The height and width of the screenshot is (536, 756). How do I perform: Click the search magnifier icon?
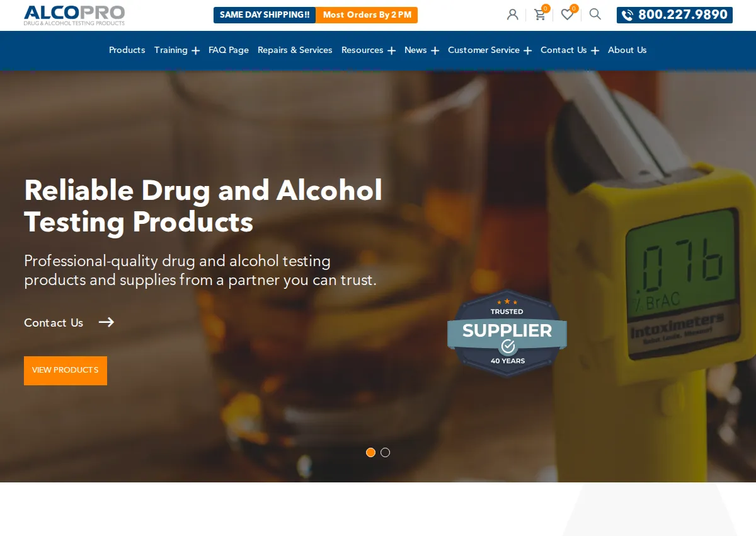point(595,14)
